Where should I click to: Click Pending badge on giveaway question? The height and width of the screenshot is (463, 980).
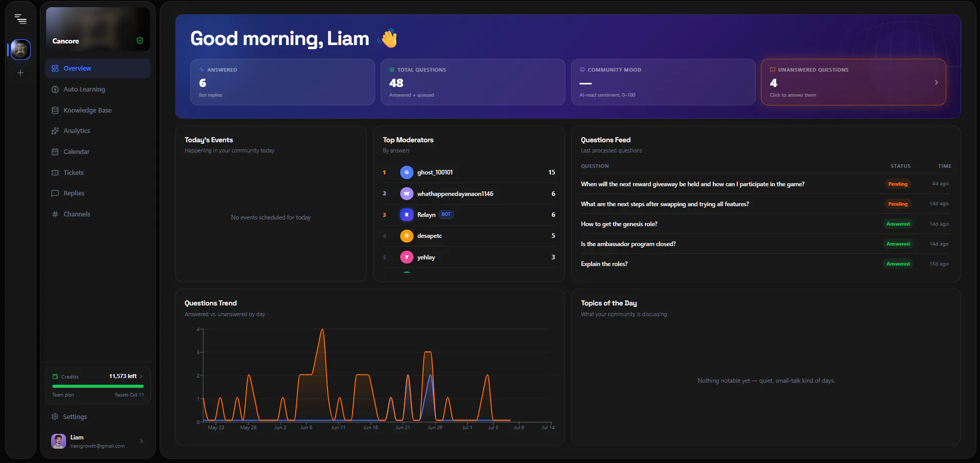click(x=898, y=184)
